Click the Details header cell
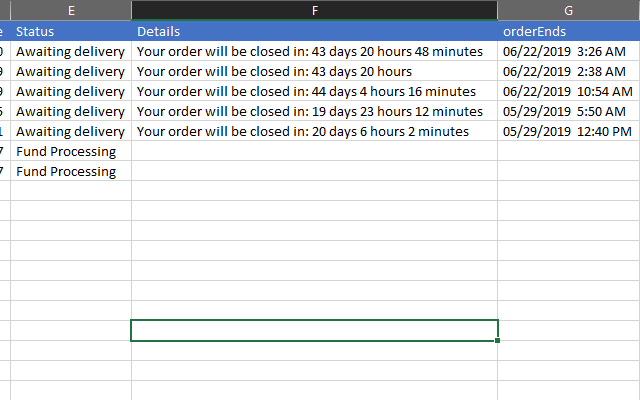Viewport: 640px width, 400px height. coord(314,31)
